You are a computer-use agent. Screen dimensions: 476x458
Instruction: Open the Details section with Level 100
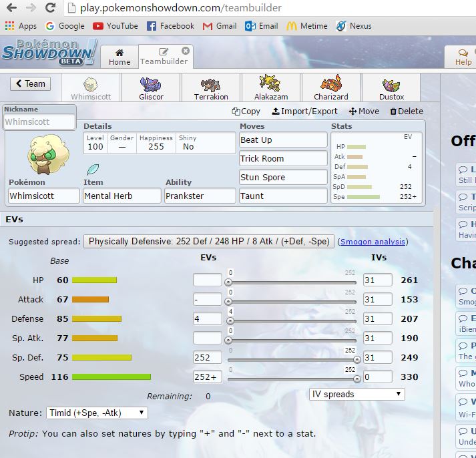(160, 143)
